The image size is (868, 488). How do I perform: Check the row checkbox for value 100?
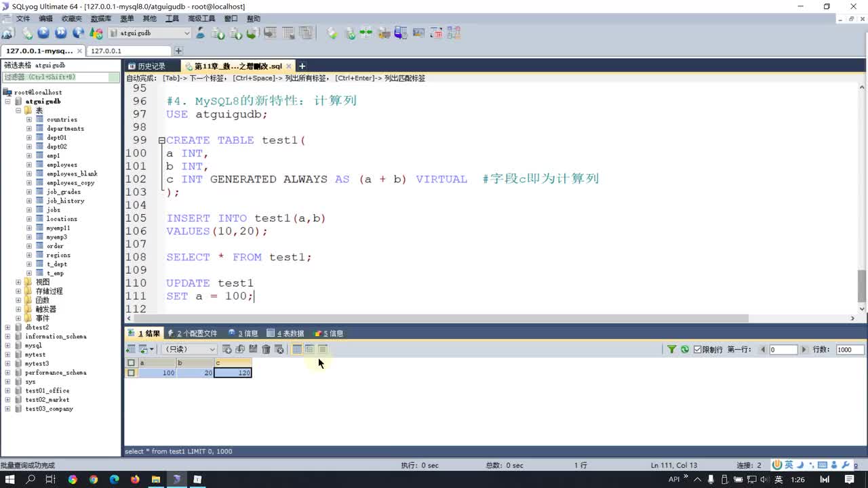(131, 373)
